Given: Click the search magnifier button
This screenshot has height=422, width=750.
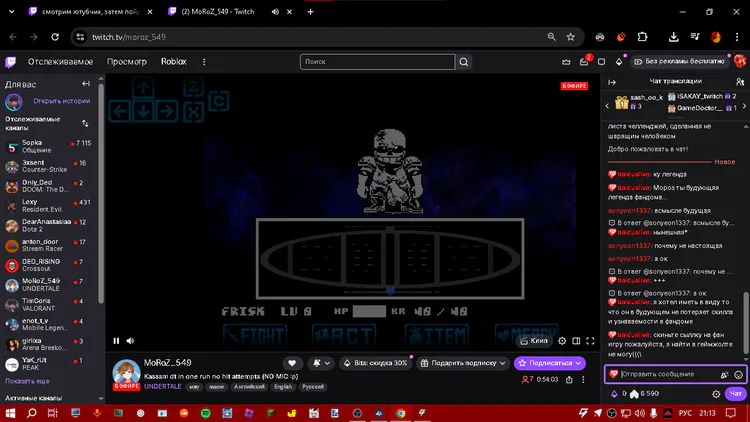Looking at the screenshot, I should click(x=464, y=62).
